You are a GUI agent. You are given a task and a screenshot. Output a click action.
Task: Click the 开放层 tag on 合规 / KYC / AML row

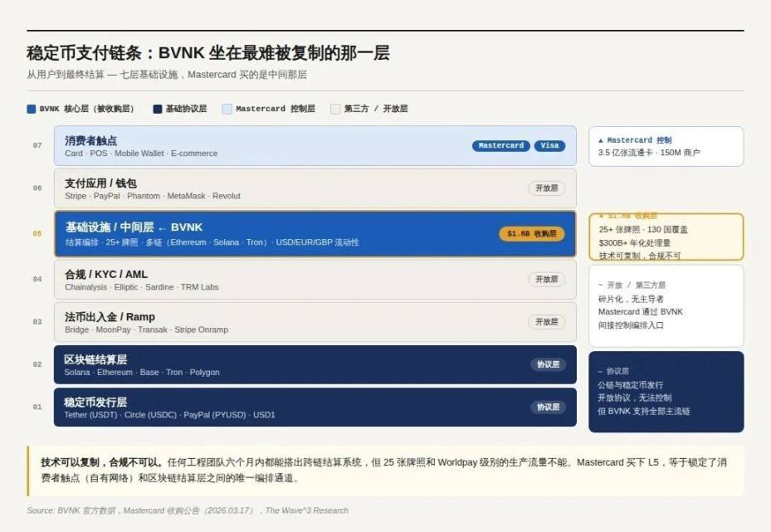(x=546, y=280)
